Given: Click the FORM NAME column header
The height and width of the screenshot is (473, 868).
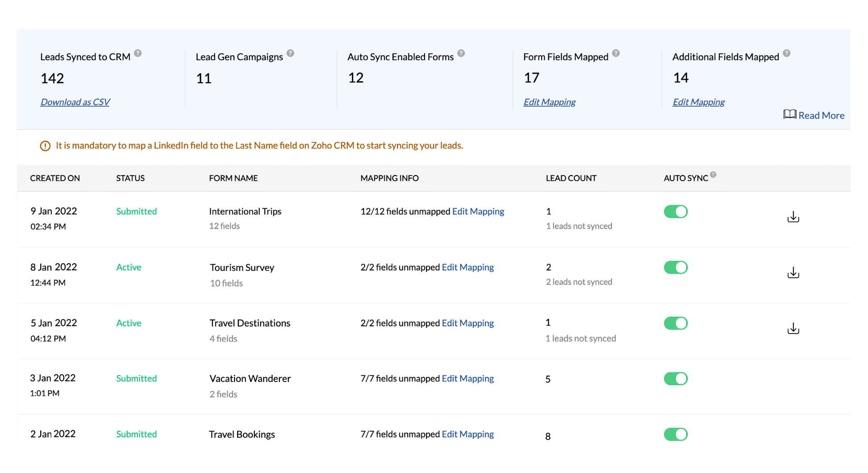Looking at the screenshot, I should pos(233,178).
